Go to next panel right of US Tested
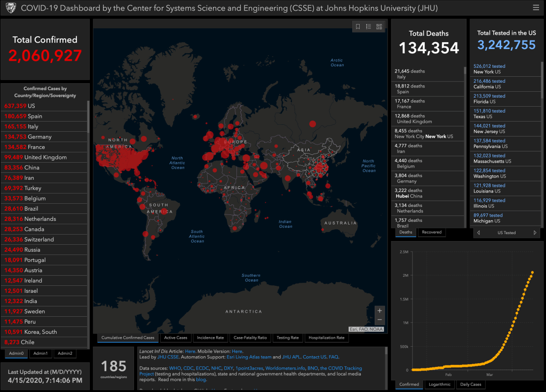Image resolution: width=546 pixels, height=392 pixels. 535,233
